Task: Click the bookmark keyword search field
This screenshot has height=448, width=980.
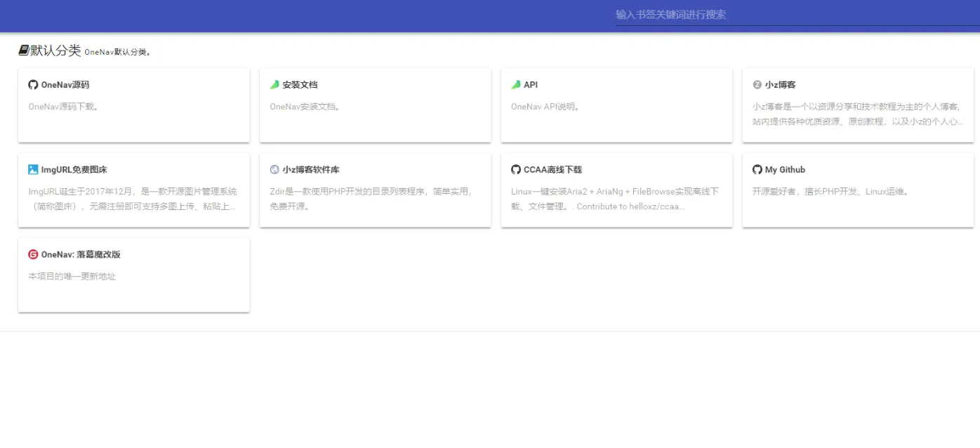Action: point(797,15)
